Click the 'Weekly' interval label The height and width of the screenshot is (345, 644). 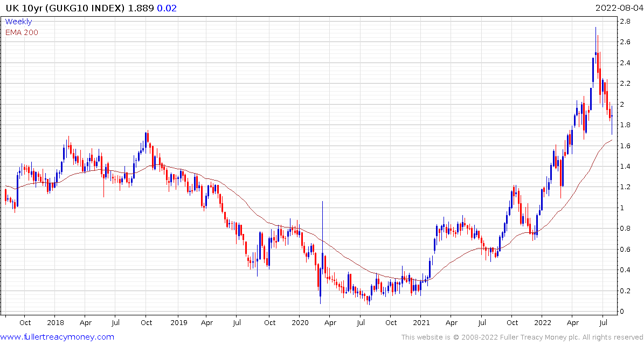[x=18, y=22]
